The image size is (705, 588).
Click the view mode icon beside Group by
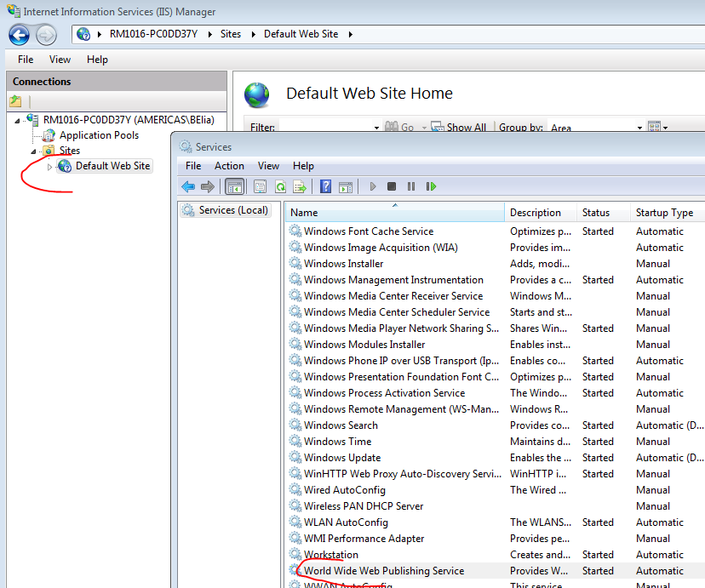pos(654,127)
